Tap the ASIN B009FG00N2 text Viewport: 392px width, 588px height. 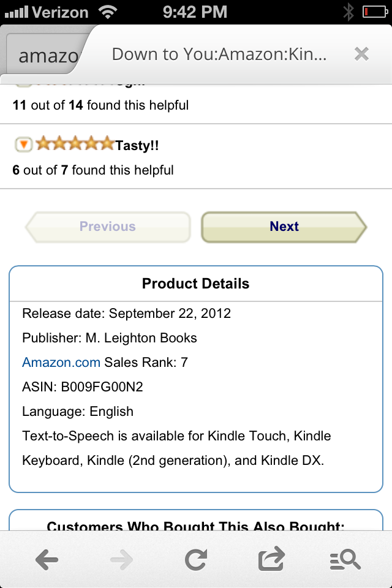82,387
